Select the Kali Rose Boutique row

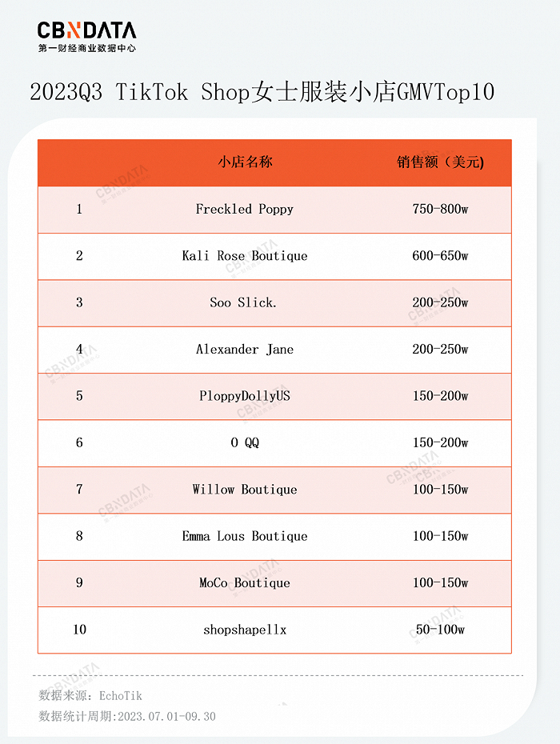[x=245, y=256]
